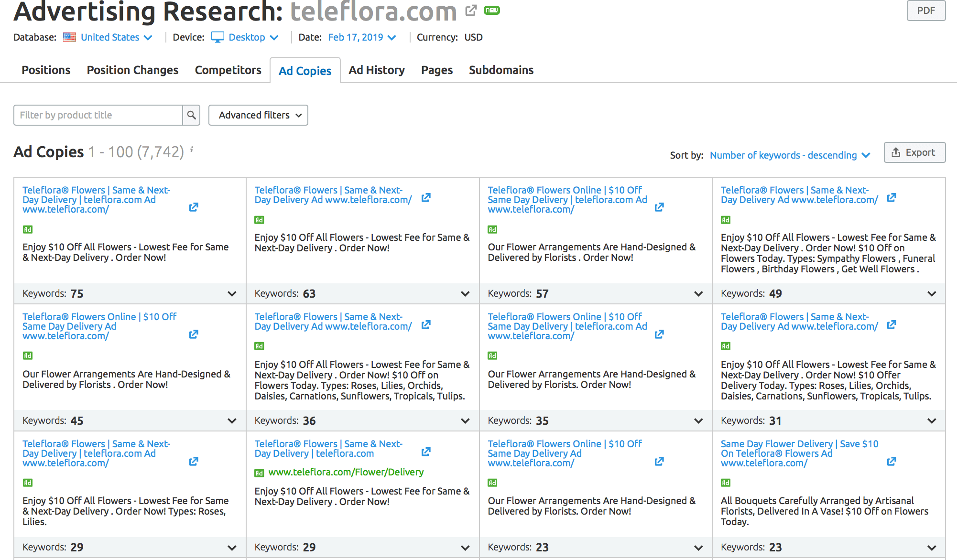Switch to the Subdomains tab
The width and height of the screenshot is (957, 560).
501,70
